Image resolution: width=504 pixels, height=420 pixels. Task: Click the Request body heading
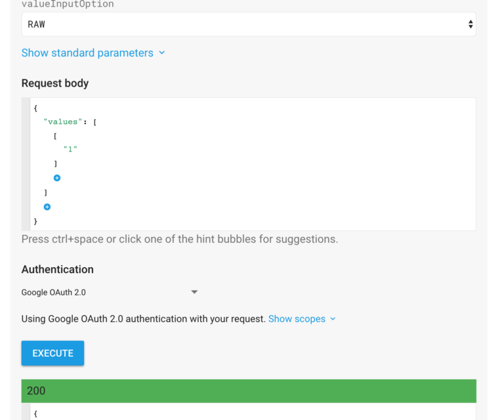55,83
